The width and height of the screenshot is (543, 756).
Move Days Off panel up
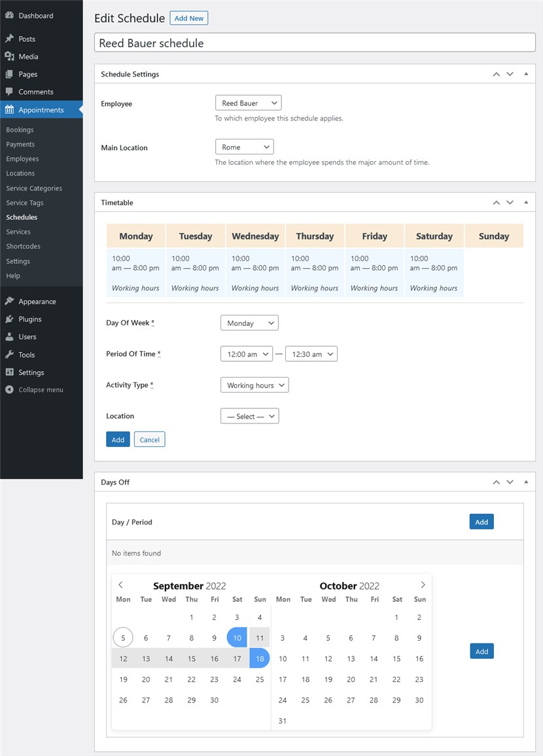point(497,482)
